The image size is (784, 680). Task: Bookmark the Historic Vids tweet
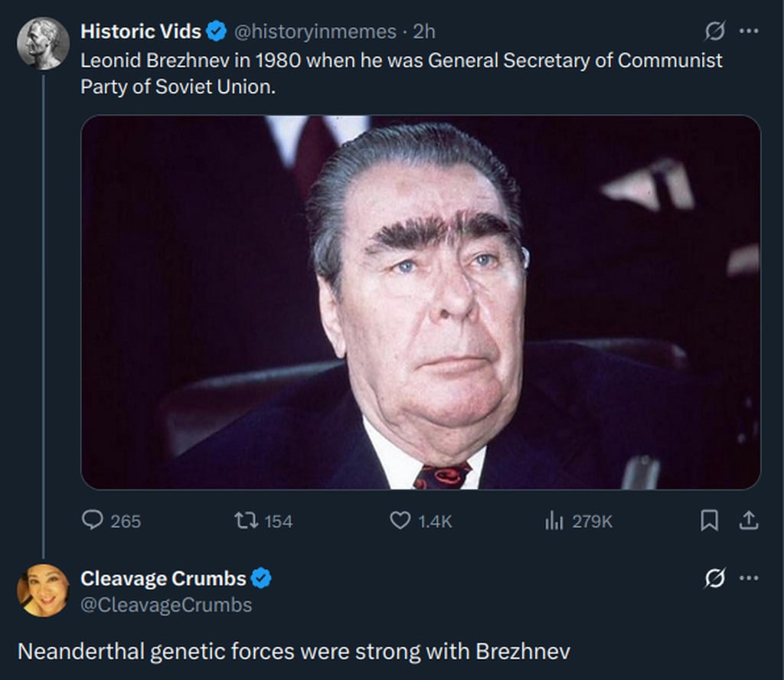(710, 521)
